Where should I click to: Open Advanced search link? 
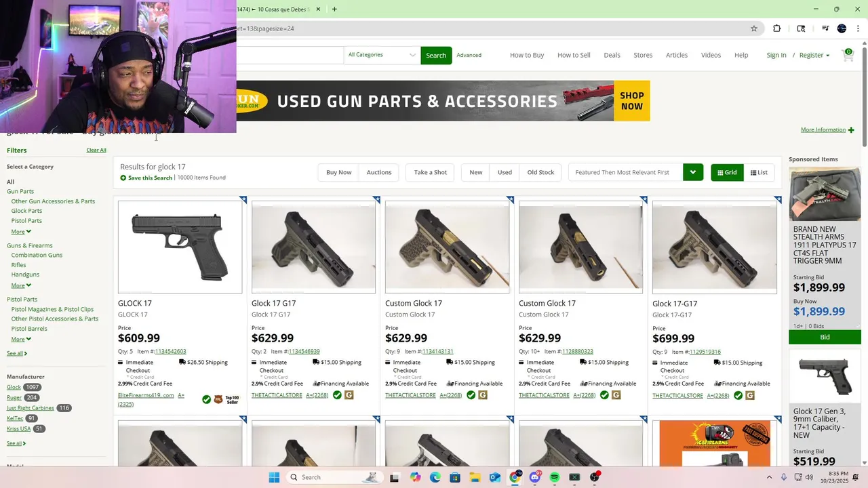click(469, 55)
